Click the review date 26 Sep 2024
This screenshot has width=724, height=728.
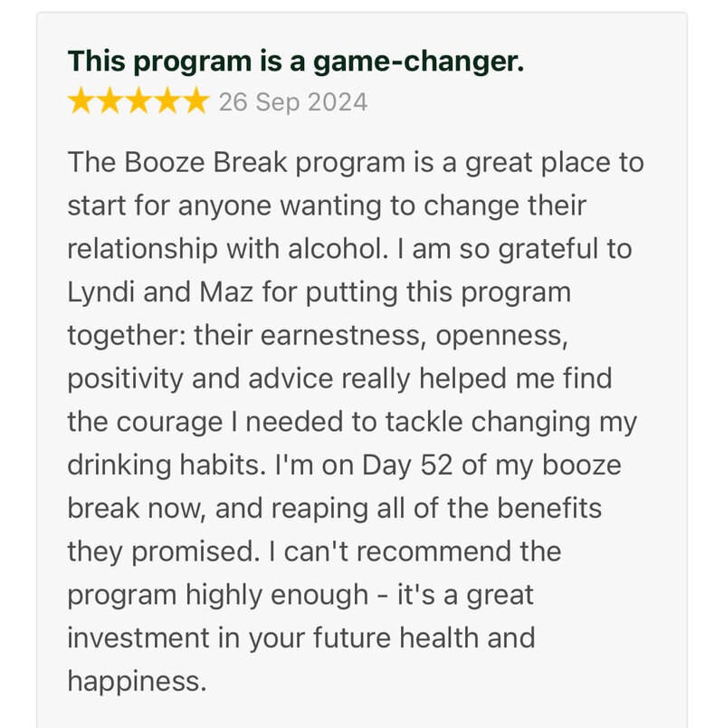click(293, 102)
